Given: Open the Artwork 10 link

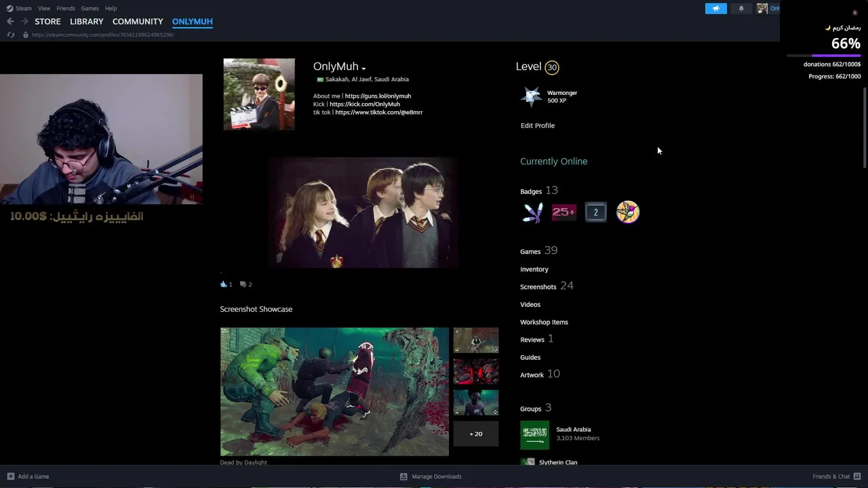Looking at the screenshot, I should point(540,374).
